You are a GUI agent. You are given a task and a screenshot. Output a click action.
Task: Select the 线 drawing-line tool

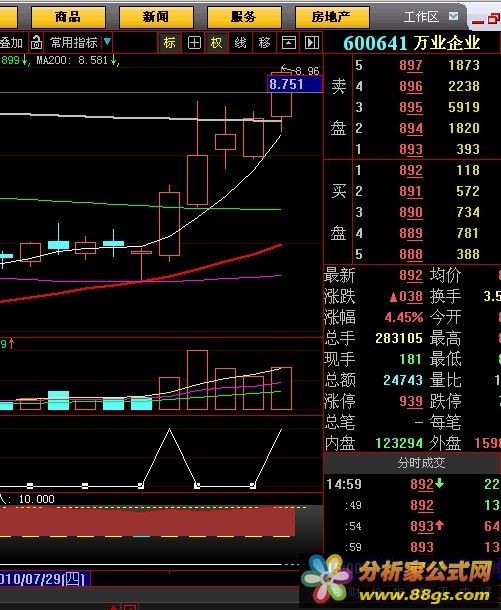(240, 42)
